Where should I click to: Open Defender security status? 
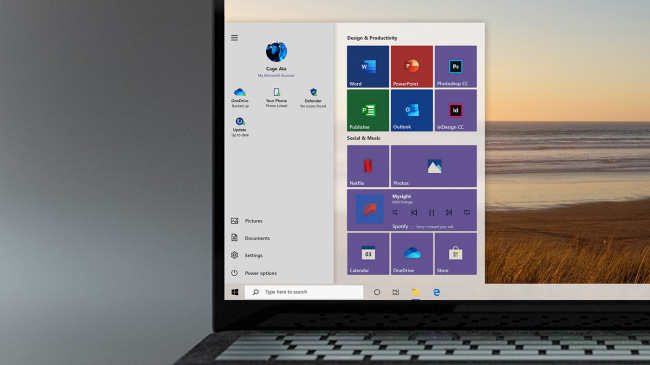coord(313,97)
